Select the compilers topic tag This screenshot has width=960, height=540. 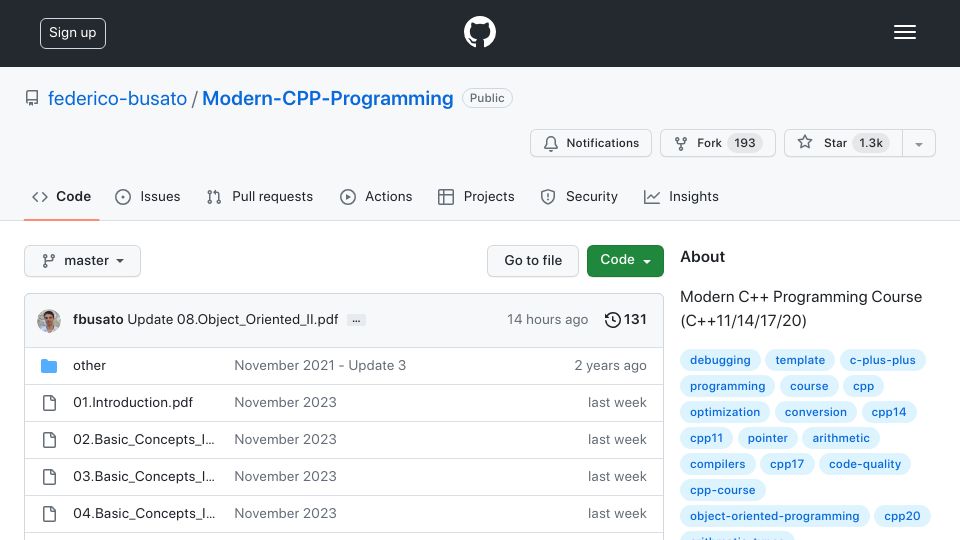point(718,464)
